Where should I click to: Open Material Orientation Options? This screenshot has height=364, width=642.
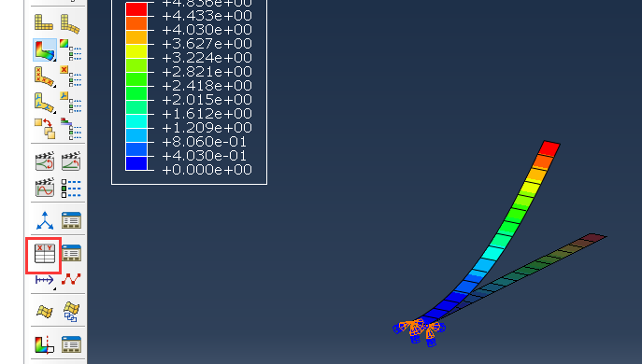[70, 103]
